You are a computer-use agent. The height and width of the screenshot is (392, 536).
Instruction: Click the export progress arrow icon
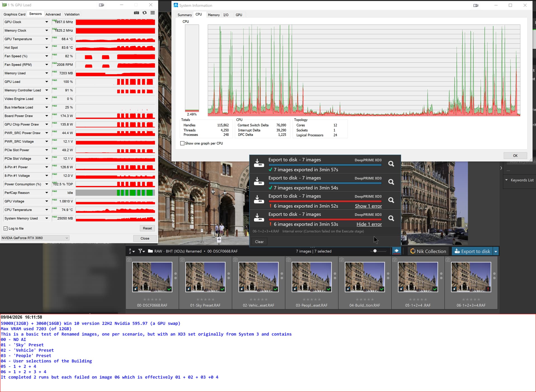point(396,251)
